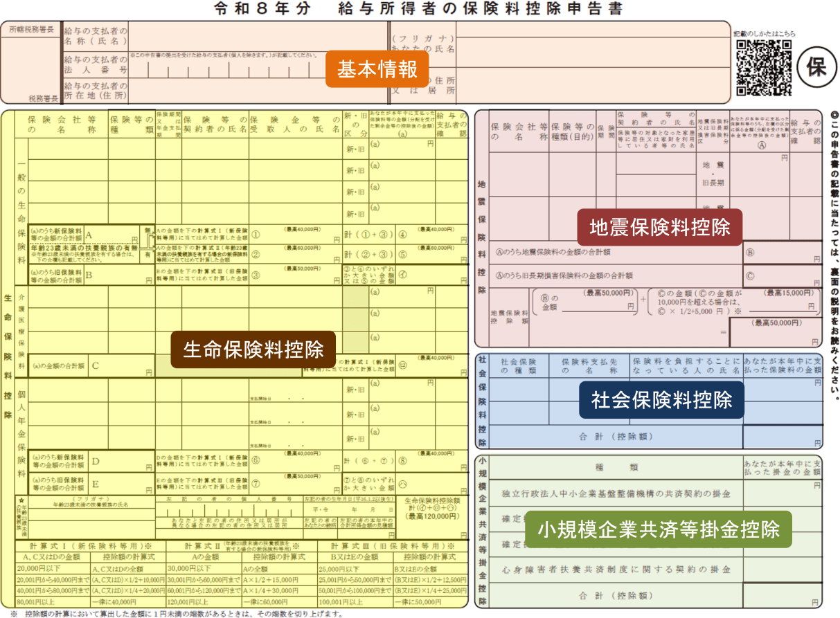Click the 25,000円以下 cell

point(354,567)
